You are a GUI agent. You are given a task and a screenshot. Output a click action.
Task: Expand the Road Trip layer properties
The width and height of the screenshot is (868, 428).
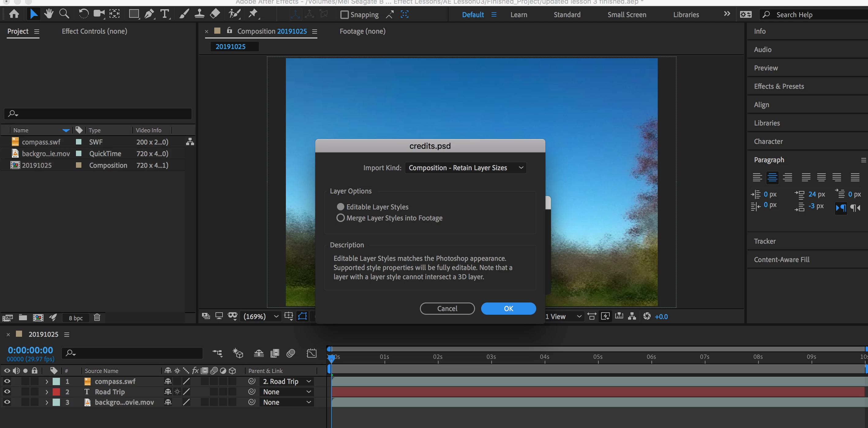tap(47, 392)
